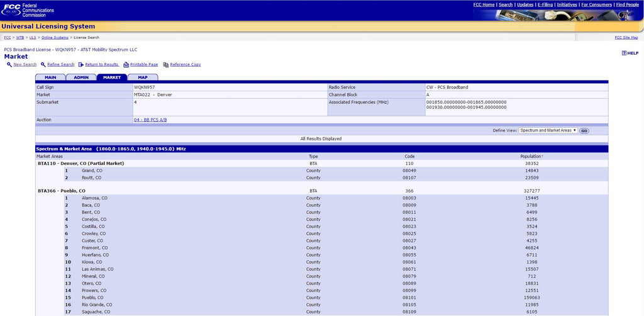Switch to the MAIN tab
This screenshot has width=644, height=316.
coord(50,77)
